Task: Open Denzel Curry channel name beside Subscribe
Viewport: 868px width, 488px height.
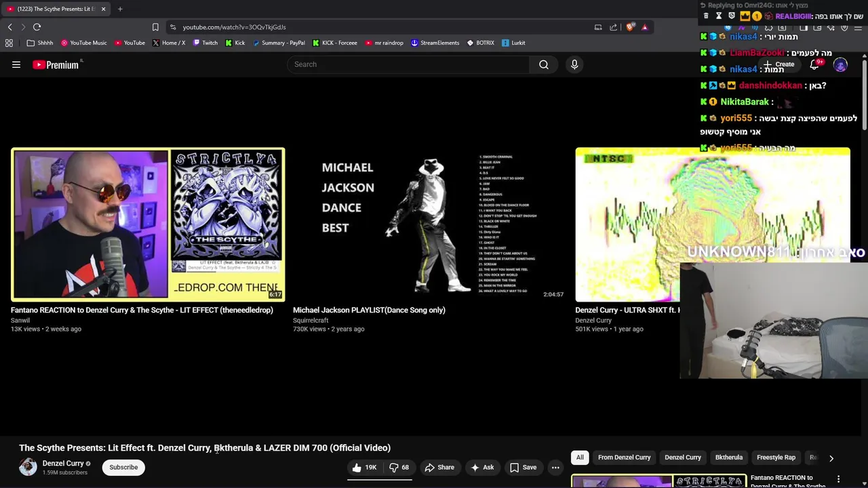Action: coord(63,464)
